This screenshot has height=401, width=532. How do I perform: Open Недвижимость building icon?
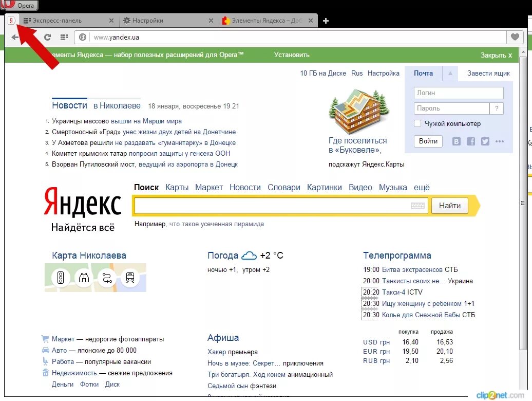click(x=46, y=373)
